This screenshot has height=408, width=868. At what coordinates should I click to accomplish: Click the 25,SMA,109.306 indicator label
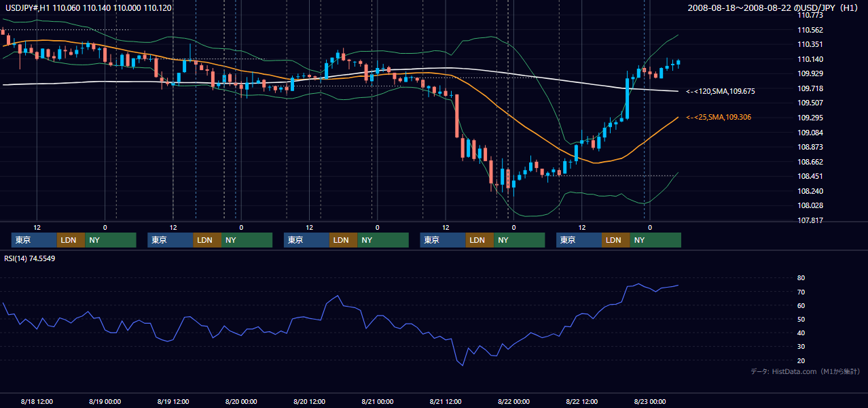point(719,117)
